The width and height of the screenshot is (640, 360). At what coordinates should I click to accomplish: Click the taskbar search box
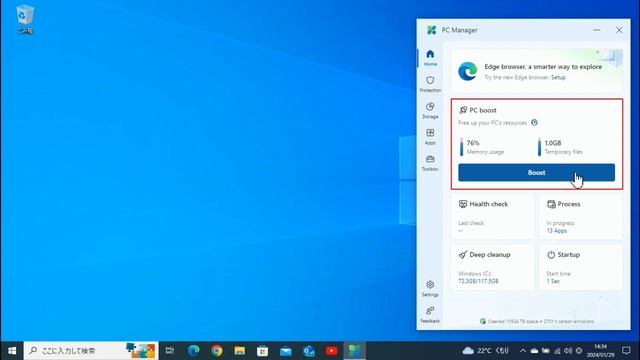coord(91,351)
